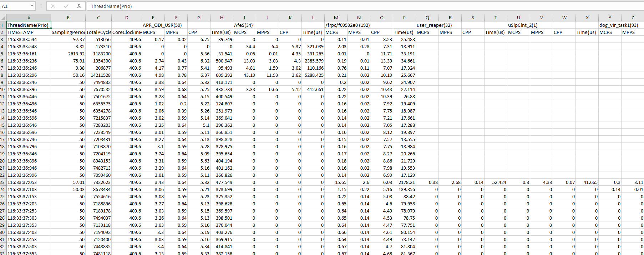
Task: Select timestamp cell 116:33:37:053
Action: pyautogui.click(x=29, y=182)
